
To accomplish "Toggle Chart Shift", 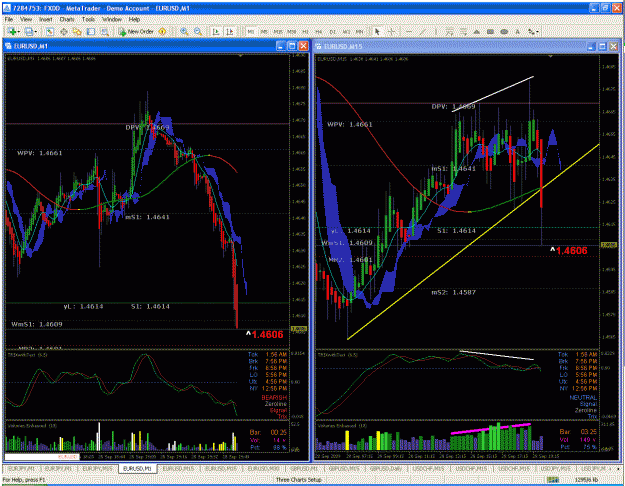I will [230, 31].
